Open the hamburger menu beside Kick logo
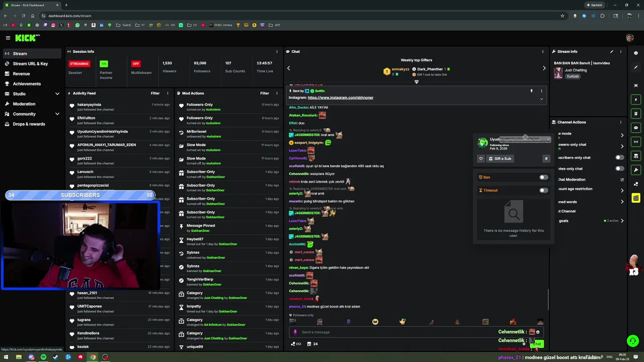 pyautogui.click(x=8, y=38)
